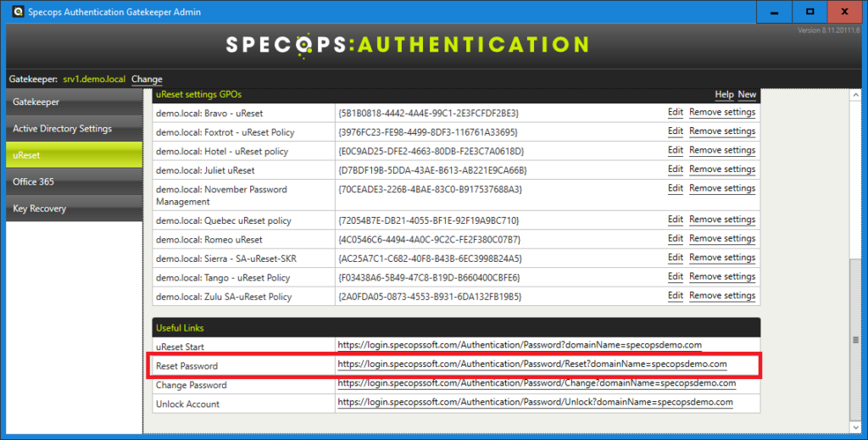Viewport: 868px width, 440px height.
Task: Minimize the Gatekeeper Admin window
Action: tap(775, 12)
